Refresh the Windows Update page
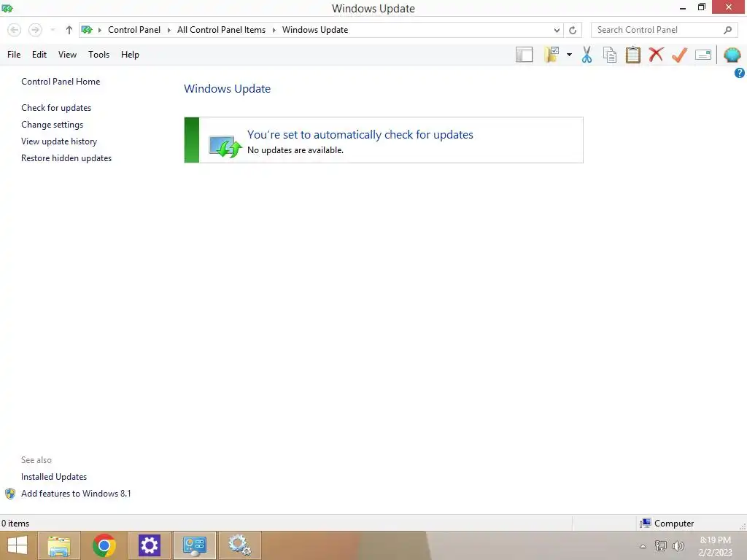The image size is (747, 560). (x=573, y=30)
